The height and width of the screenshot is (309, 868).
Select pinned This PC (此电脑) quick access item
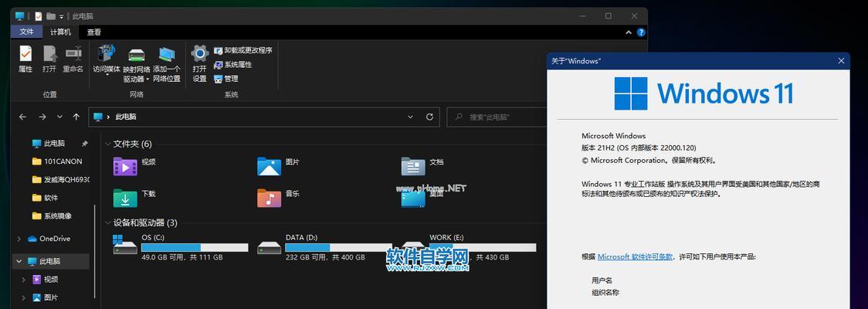tap(54, 144)
